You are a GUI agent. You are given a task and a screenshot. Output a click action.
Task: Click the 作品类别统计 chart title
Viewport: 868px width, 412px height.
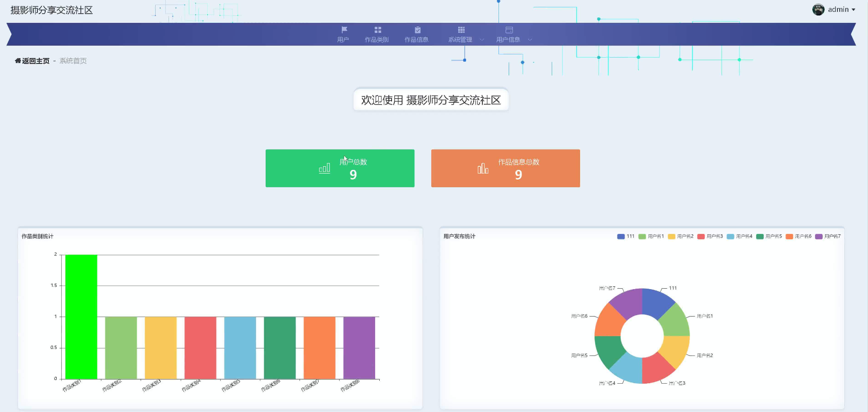[x=37, y=236]
